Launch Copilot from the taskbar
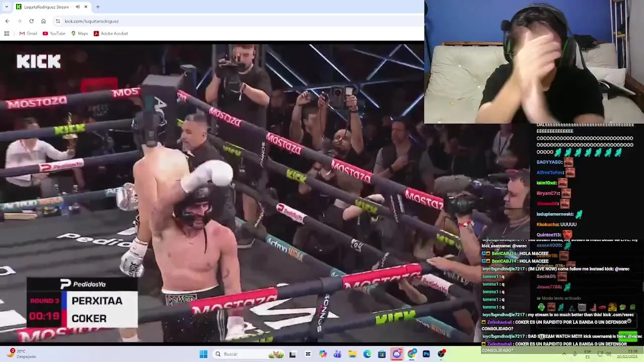This screenshot has height=362, width=644. (323, 354)
